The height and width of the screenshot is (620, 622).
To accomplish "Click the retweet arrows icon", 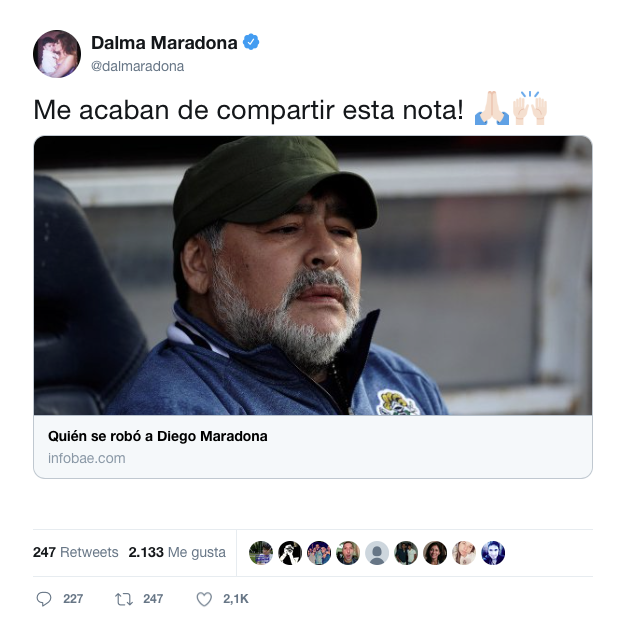I will (124, 599).
